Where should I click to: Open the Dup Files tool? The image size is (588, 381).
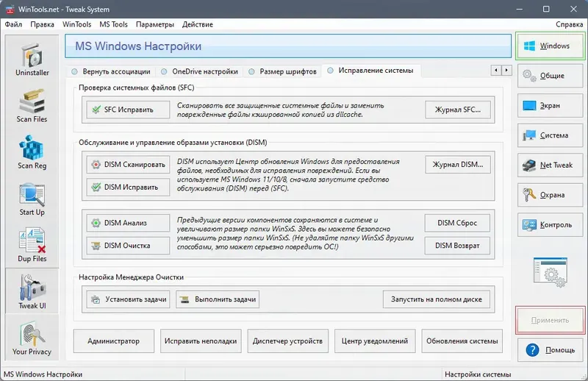coord(32,246)
